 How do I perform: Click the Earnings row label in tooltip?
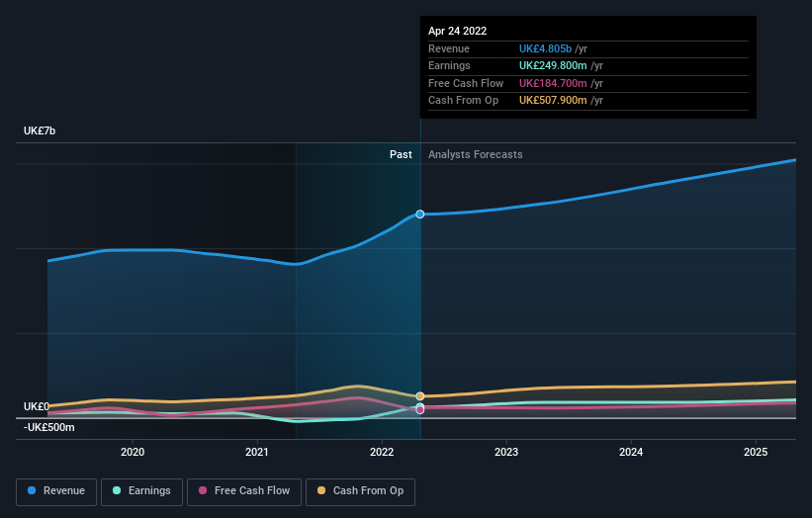point(449,65)
